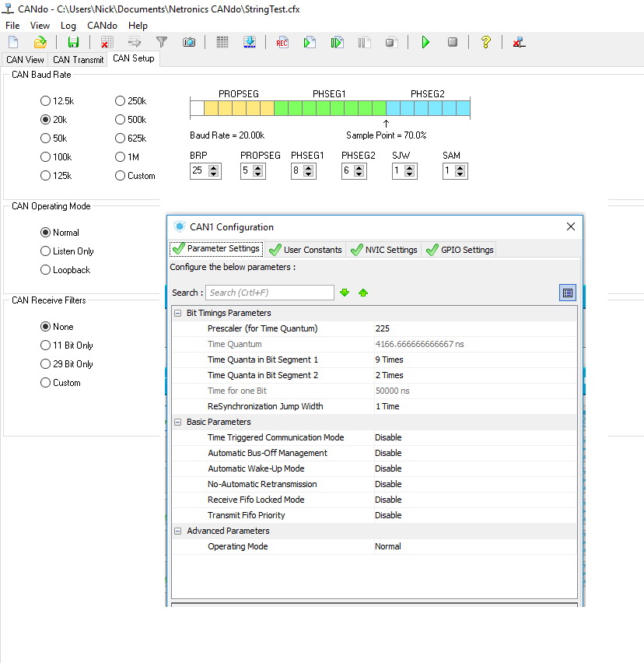This screenshot has width=644, height=663.
Task: Click the clear grid red X icon
Action: [107, 42]
